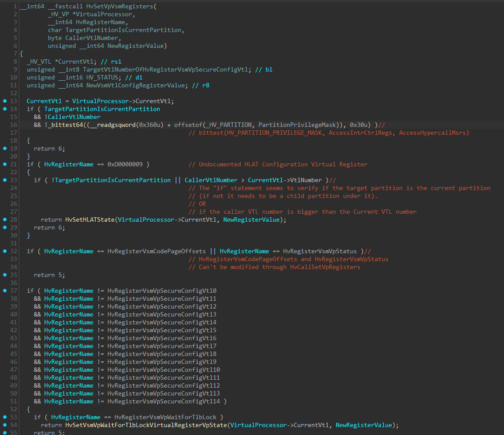Image resolution: width=504 pixels, height=435 pixels.
Task: Click HvRegisterVsmVpSecureConfigVtl0 on line 37
Action: tap(162, 291)
